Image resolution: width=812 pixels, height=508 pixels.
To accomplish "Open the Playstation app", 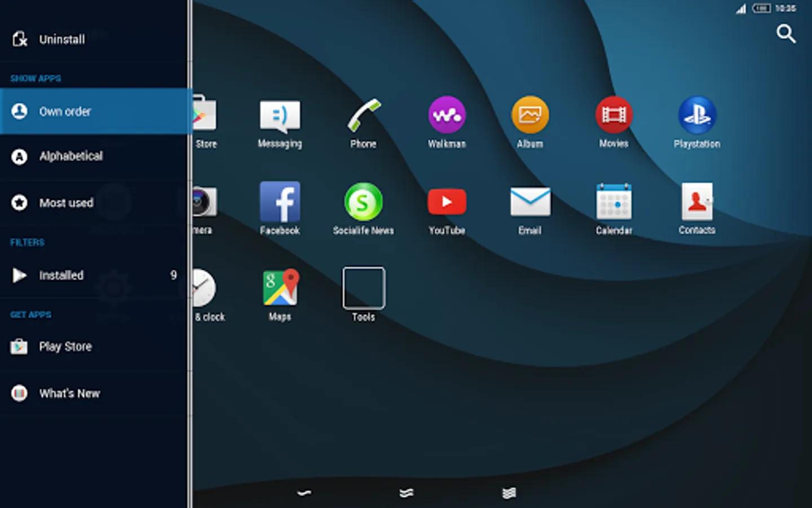I will point(697,124).
